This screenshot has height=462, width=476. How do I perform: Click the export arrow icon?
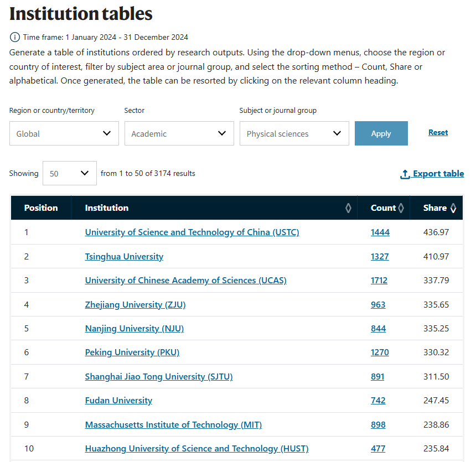click(405, 174)
